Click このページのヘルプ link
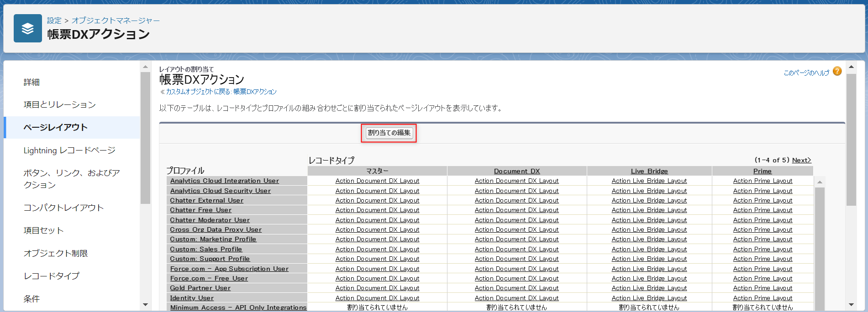The height and width of the screenshot is (312, 868). [806, 73]
